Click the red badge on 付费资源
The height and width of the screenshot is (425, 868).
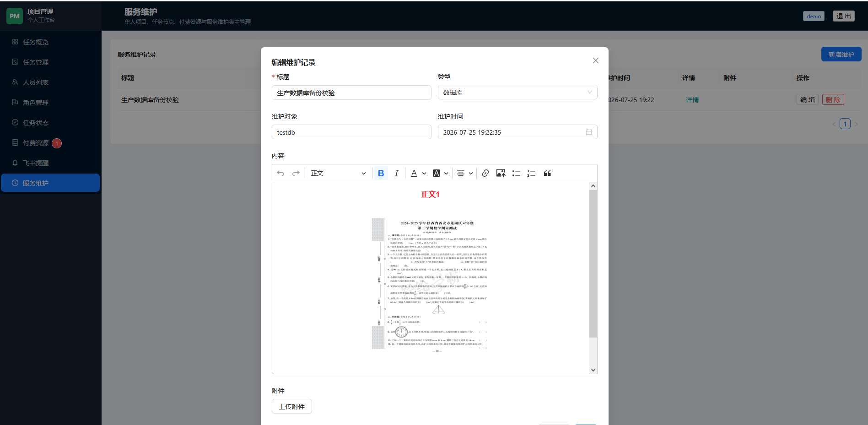coord(57,143)
